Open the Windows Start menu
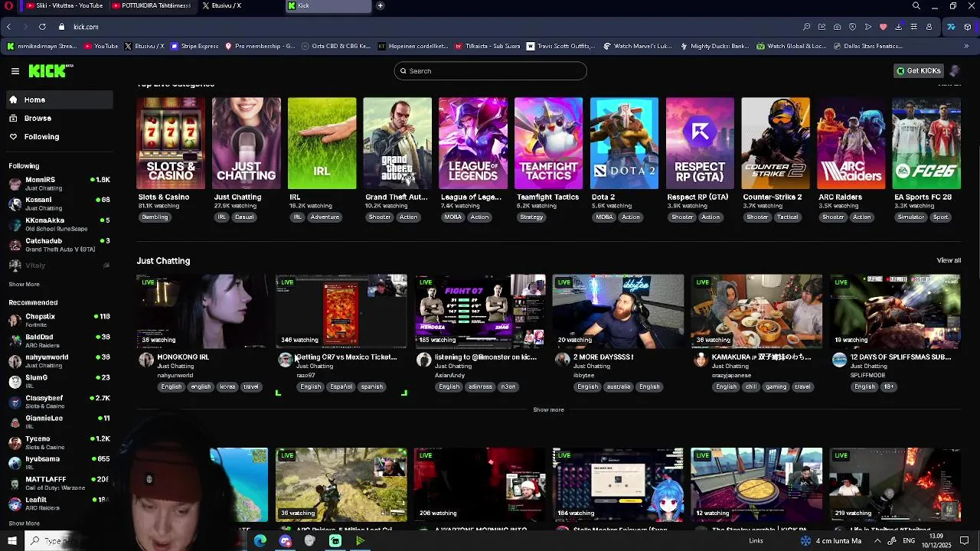 click(11, 541)
